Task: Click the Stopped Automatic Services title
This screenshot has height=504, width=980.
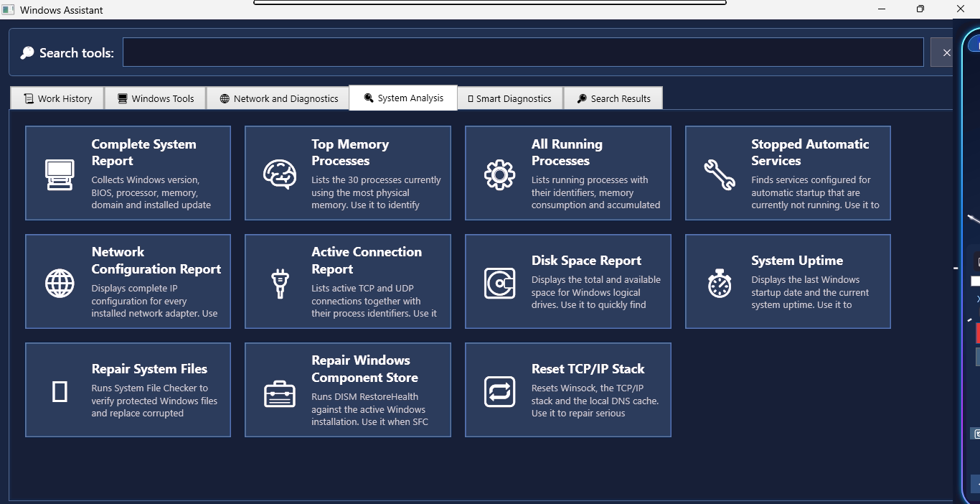Action: [810, 152]
